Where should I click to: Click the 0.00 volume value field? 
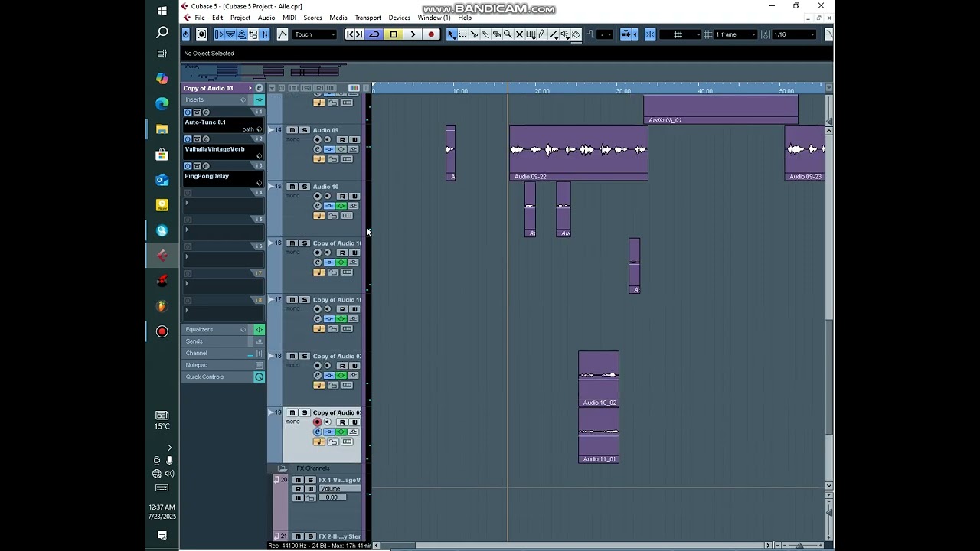pyautogui.click(x=332, y=498)
